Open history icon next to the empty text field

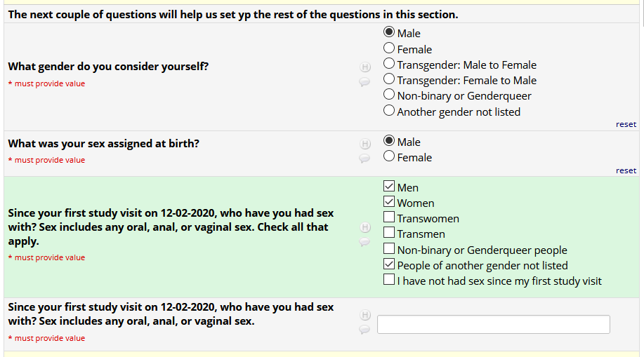[365, 315]
